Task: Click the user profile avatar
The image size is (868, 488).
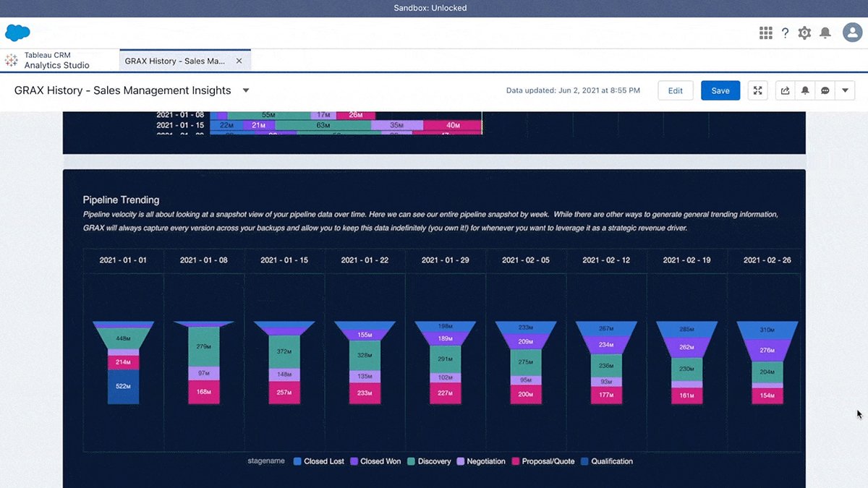Action: [x=851, y=33]
